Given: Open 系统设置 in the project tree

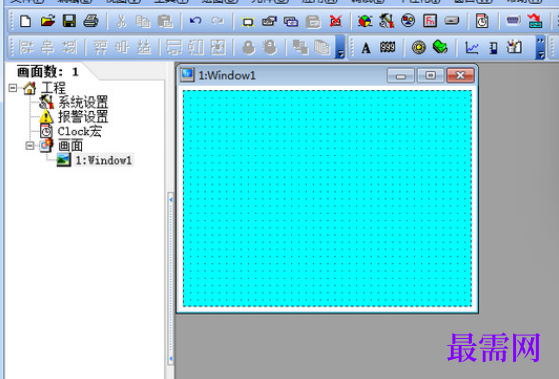Looking at the screenshot, I should coord(83,102).
